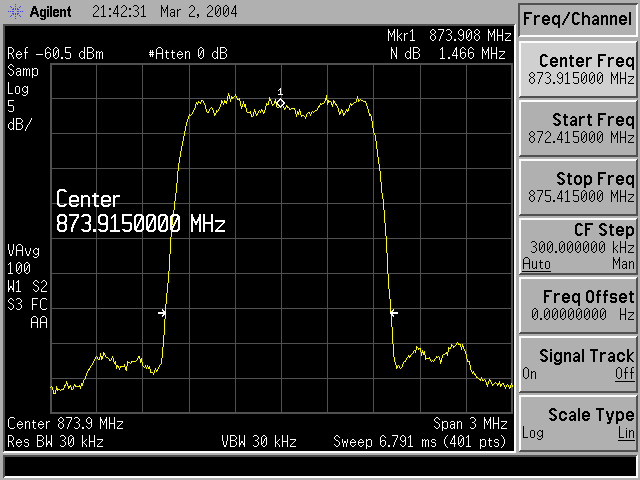The width and height of the screenshot is (640, 480).
Task: Click the left N dB bandwidth arrow marker
Action: pyautogui.click(x=162, y=313)
